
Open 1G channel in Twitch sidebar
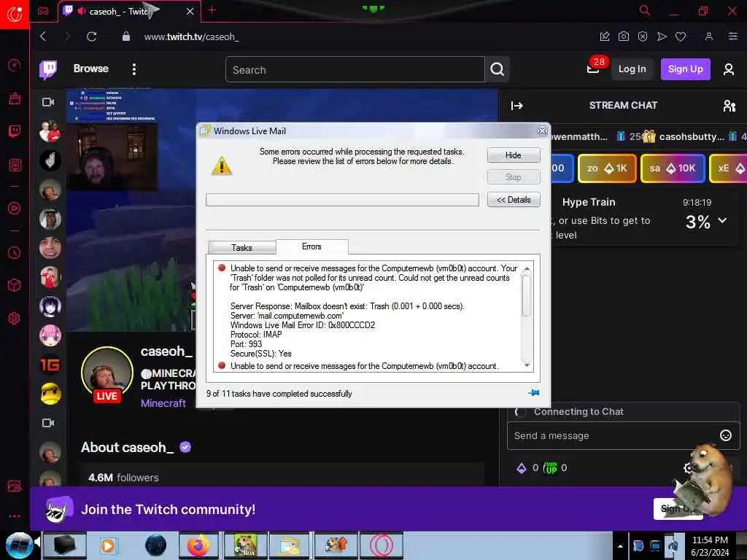click(x=50, y=365)
